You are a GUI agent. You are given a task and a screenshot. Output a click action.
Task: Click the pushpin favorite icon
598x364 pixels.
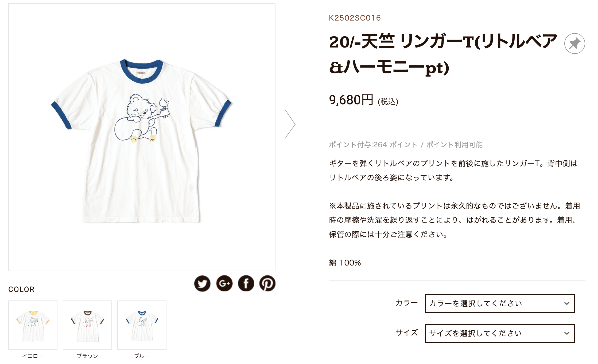[574, 43]
